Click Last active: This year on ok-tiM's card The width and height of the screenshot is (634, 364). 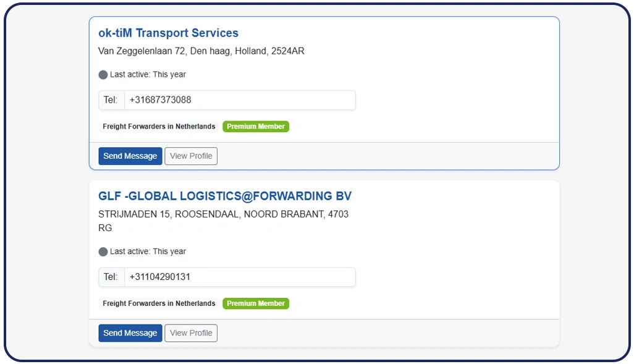(147, 74)
